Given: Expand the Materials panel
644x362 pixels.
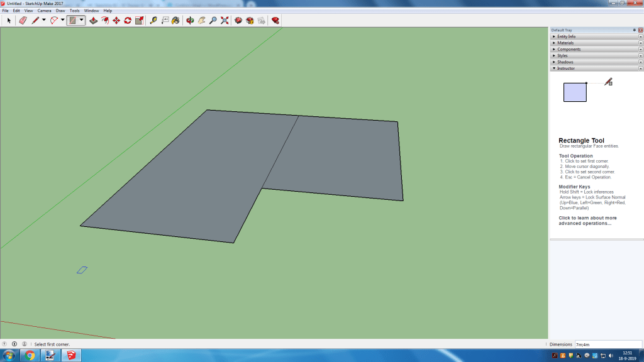Looking at the screenshot, I should click(x=565, y=43).
